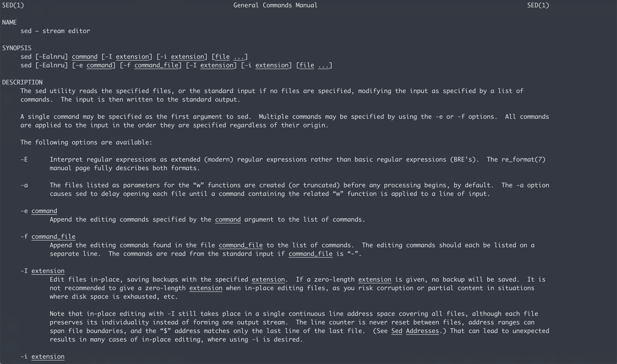The height and width of the screenshot is (364, 617).
Task: Click the SED(1) label at top right
Action: 538,5
